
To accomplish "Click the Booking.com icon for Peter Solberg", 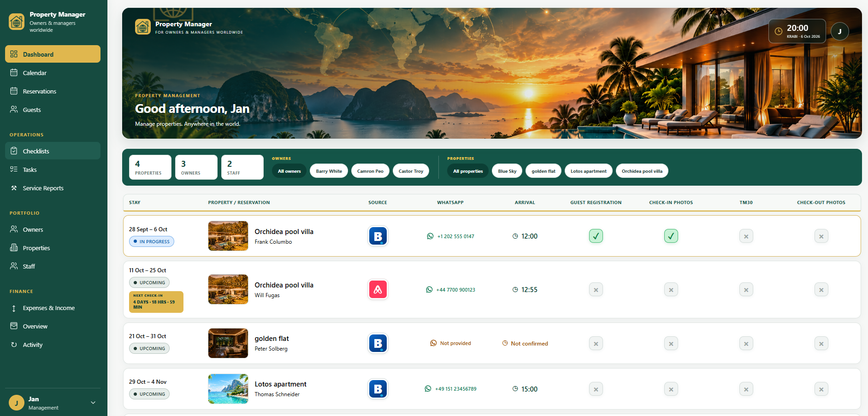I will pos(378,344).
